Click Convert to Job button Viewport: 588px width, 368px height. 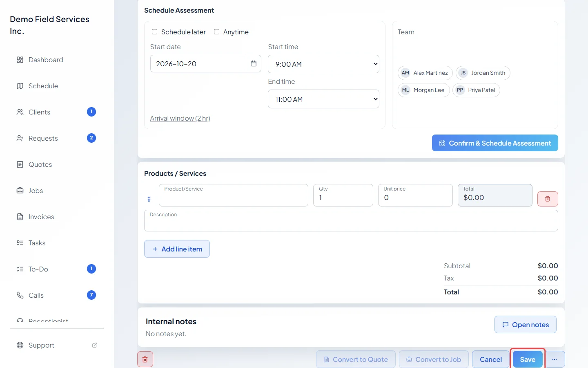pyautogui.click(x=434, y=359)
